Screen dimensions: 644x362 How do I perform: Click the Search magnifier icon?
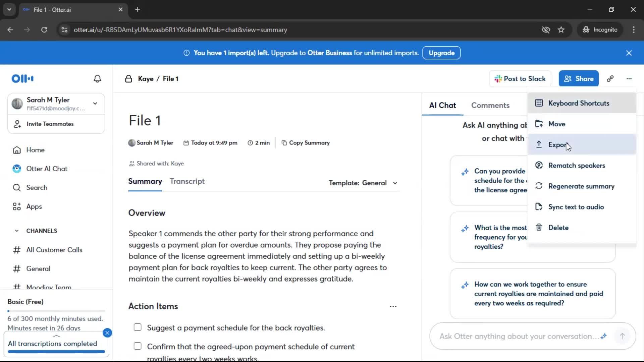point(17,188)
